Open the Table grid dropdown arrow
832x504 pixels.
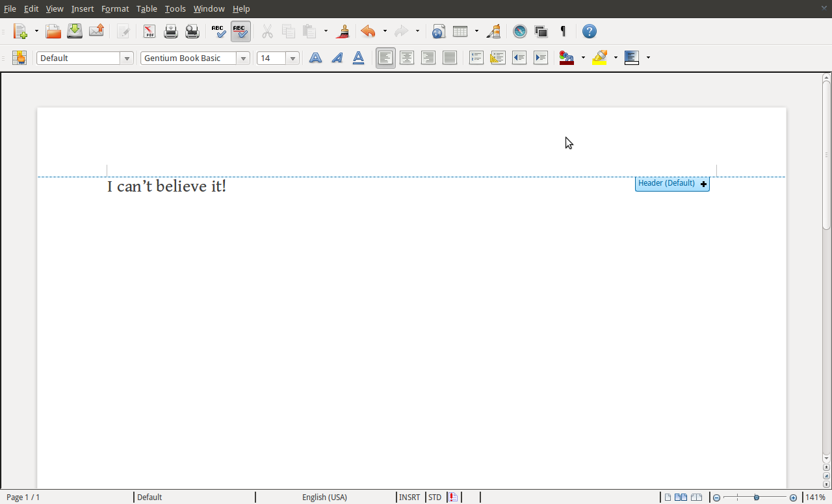tap(476, 31)
